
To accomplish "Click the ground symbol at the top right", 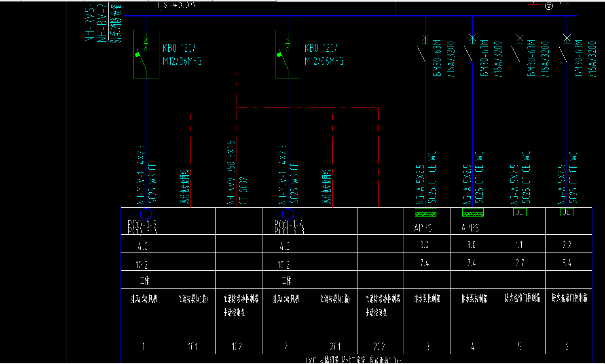I will click(549, 6).
